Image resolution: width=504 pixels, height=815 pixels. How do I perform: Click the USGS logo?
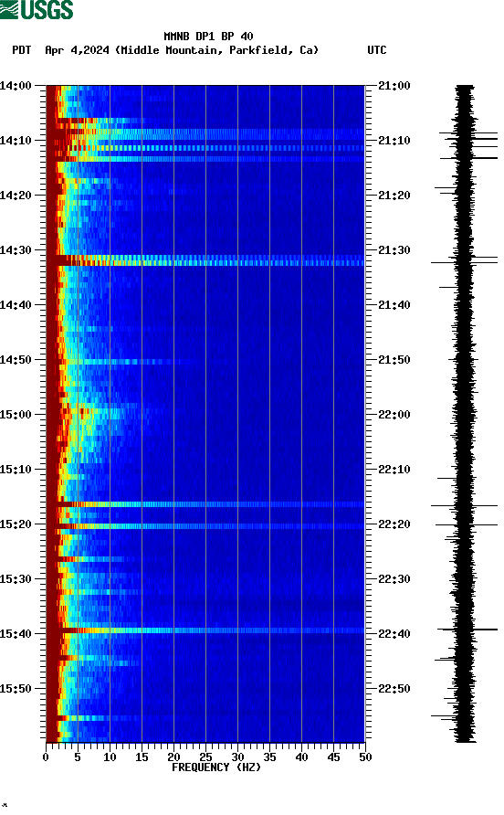click(x=37, y=9)
